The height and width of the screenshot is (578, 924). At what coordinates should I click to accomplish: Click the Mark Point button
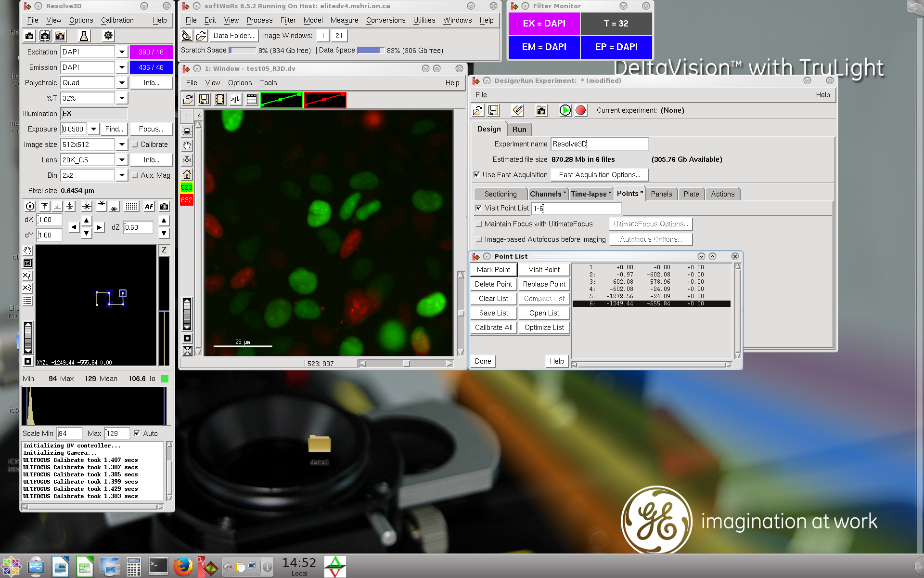tap(493, 270)
